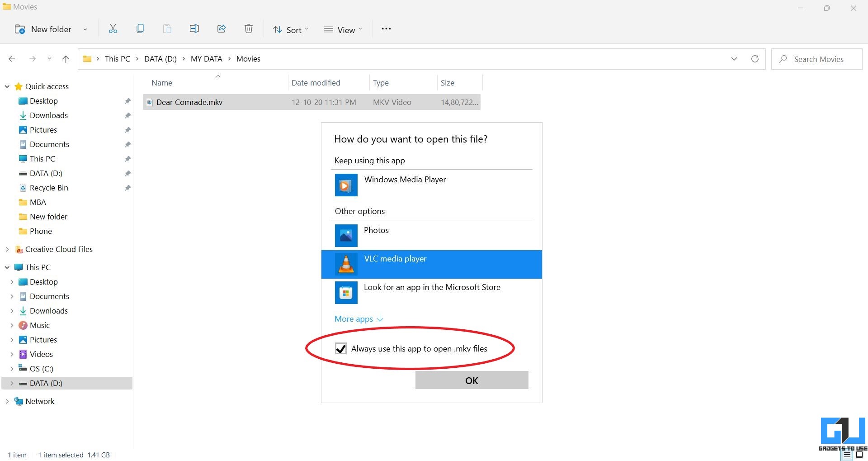868x461 pixels.
Task: Click the OK button
Action: 472,380
